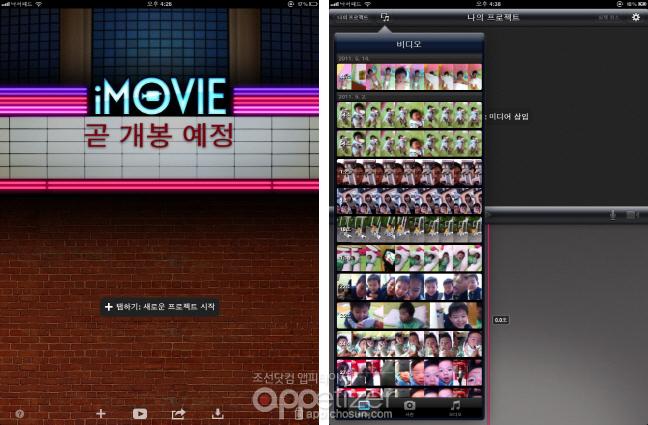This screenshot has width=648, height=425.
Task: Tap the dimmed button beside the gear
Action: point(608,17)
